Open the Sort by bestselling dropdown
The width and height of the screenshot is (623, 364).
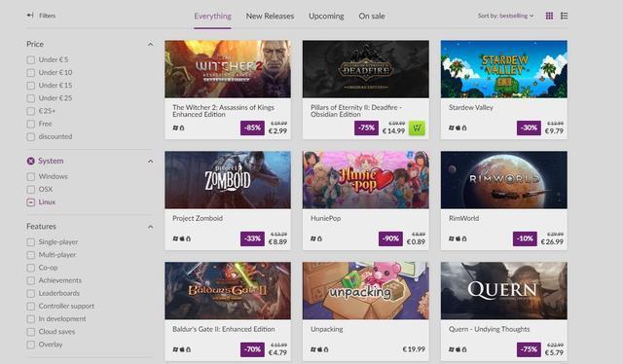(505, 16)
